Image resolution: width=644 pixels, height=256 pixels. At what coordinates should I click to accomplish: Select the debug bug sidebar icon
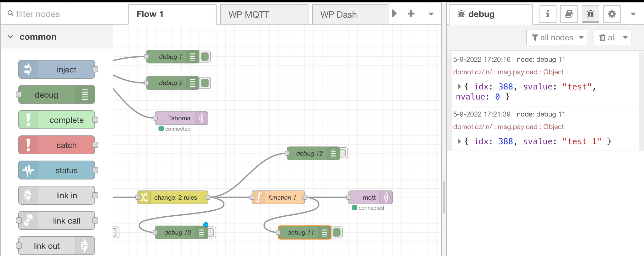(x=590, y=14)
